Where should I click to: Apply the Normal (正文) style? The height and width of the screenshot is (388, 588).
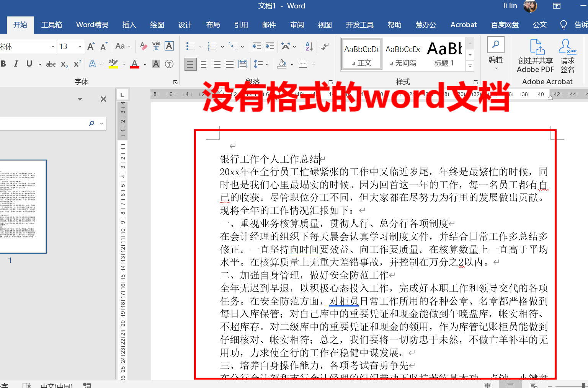362,54
